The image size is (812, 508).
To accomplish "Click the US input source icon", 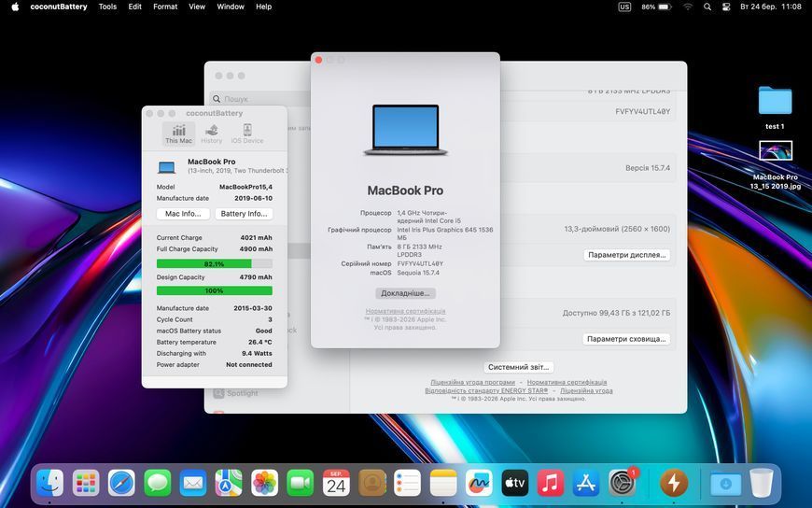I will click(x=624, y=7).
